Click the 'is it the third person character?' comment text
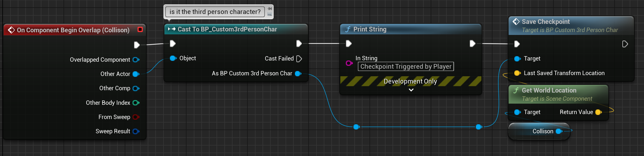The image size is (644, 156). pos(215,12)
